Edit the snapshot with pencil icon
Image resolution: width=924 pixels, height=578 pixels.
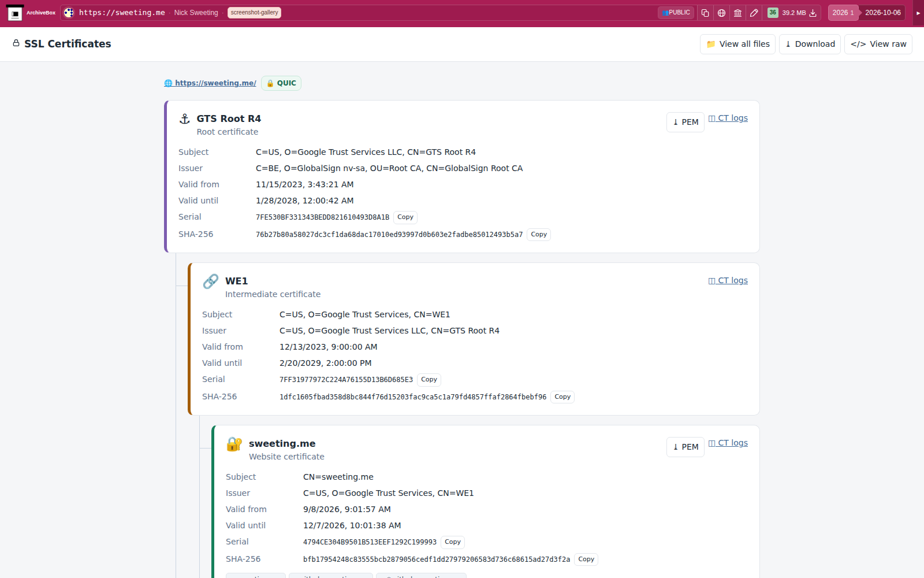754,13
